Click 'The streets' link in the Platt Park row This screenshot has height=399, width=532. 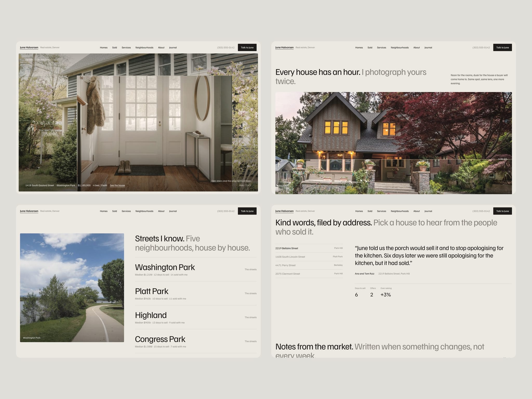250,294
